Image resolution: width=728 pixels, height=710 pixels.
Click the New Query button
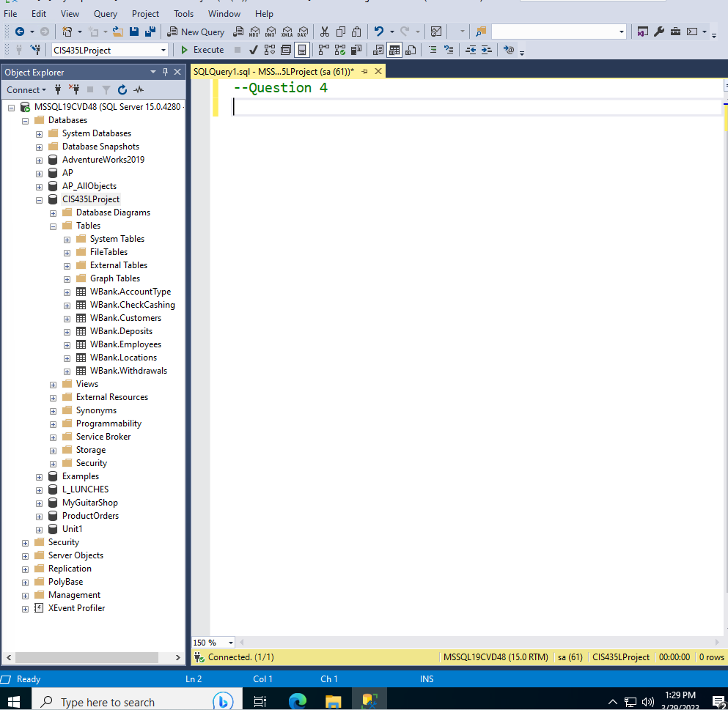(x=196, y=32)
